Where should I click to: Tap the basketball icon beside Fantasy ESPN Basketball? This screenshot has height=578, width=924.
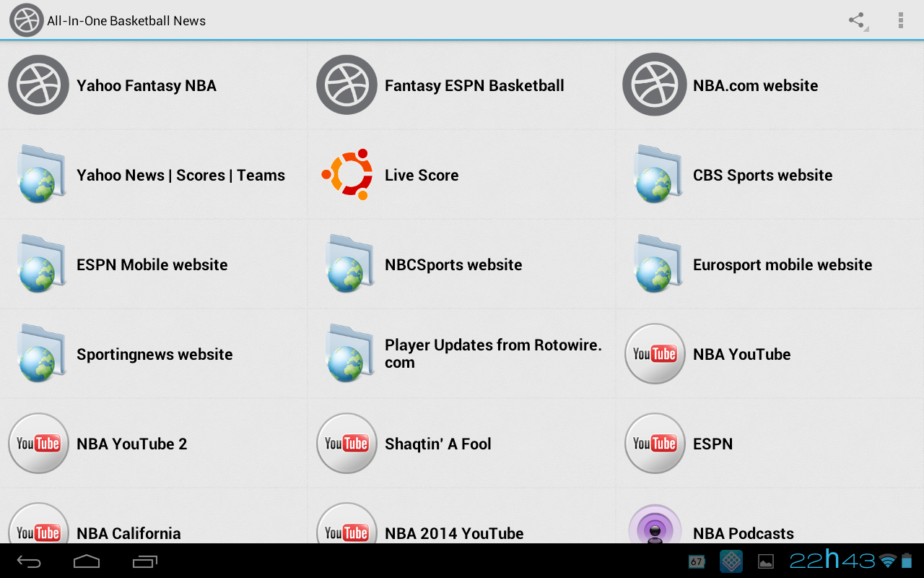(x=346, y=85)
